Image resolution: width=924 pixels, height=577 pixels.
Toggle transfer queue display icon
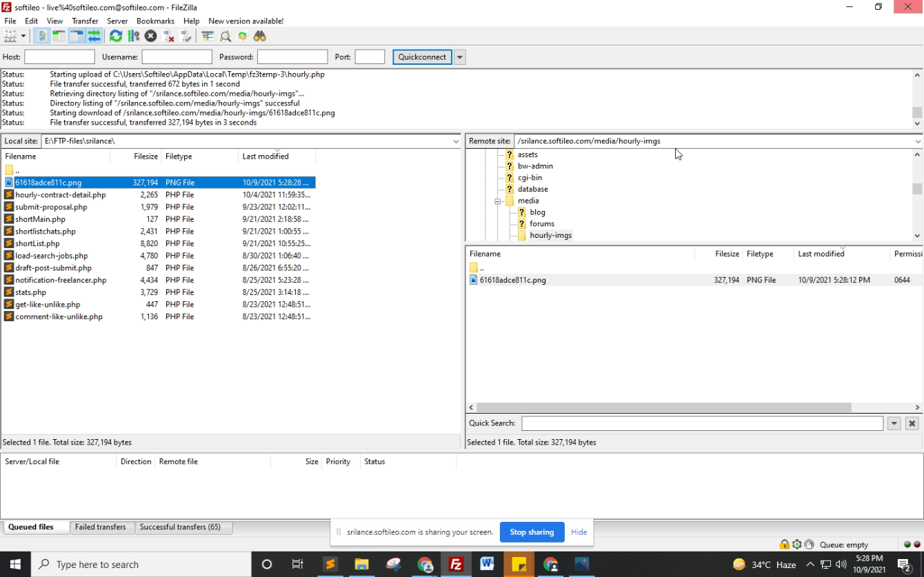pyautogui.click(x=94, y=36)
